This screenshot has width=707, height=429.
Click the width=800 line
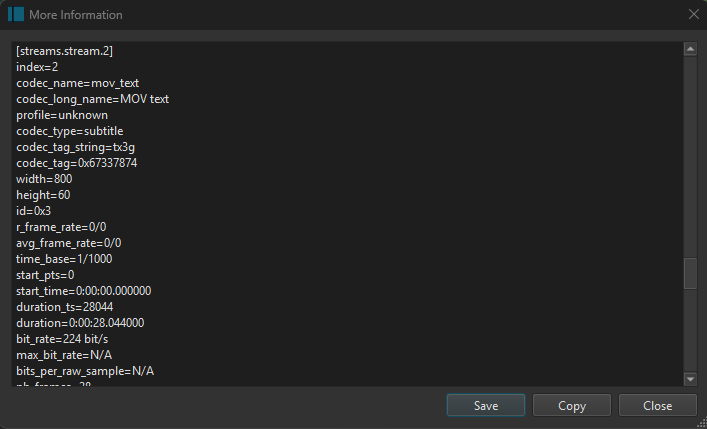coord(44,179)
